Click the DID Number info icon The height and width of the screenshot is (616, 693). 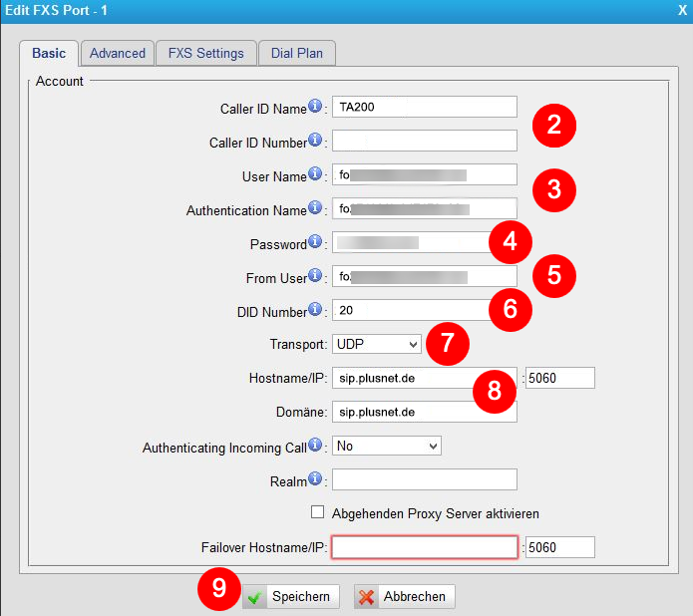(315, 310)
